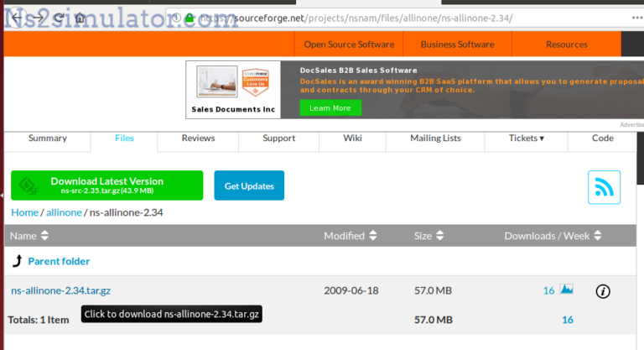Click the RSS feed icon

[x=604, y=187]
